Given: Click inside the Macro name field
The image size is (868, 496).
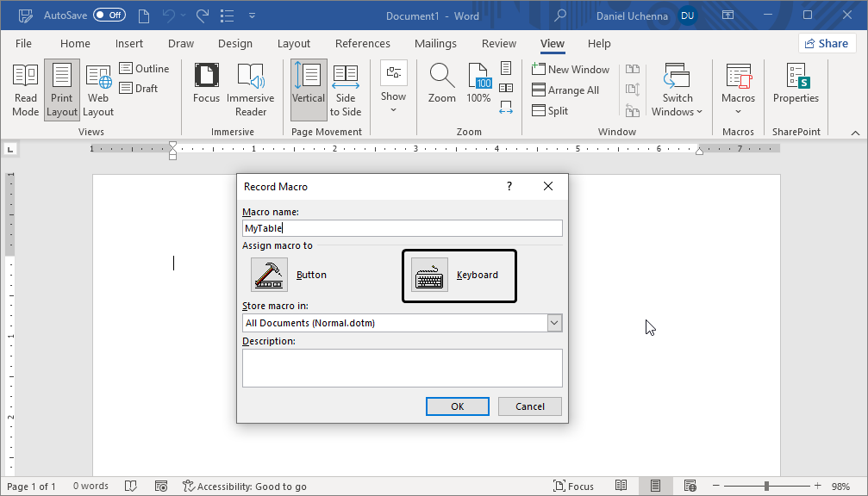Looking at the screenshot, I should 402,227.
